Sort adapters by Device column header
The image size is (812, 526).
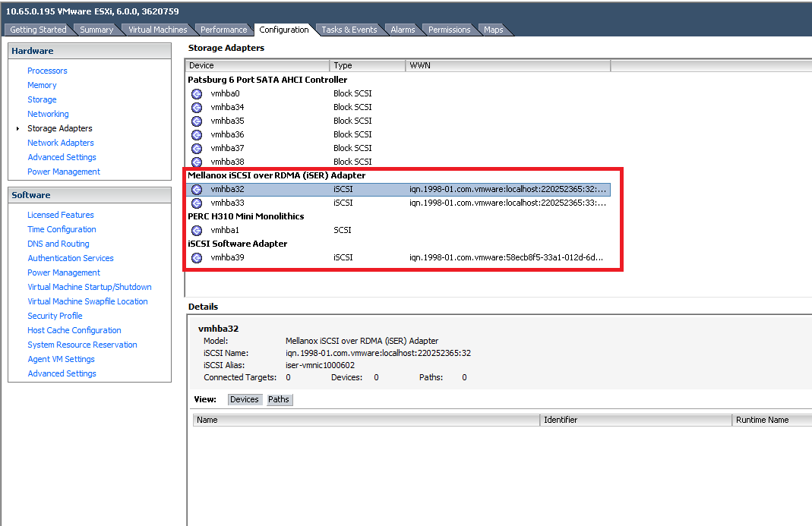tap(257, 65)
